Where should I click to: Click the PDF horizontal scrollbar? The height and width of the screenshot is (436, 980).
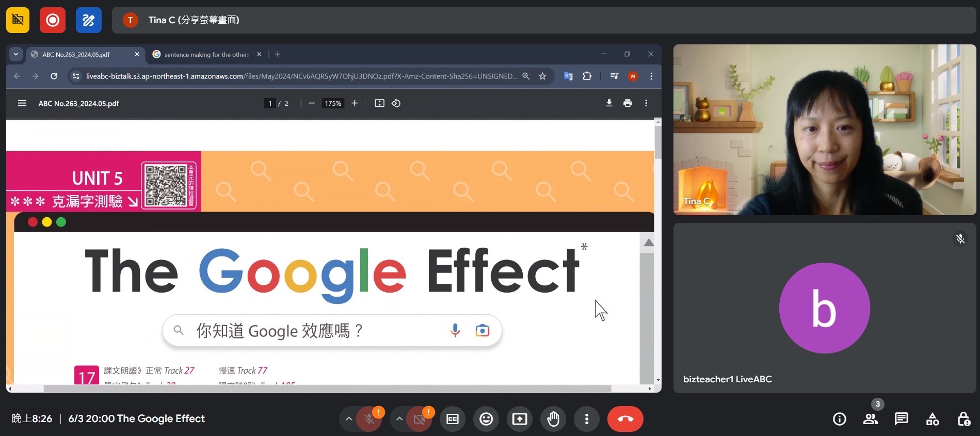click(327, 389)
